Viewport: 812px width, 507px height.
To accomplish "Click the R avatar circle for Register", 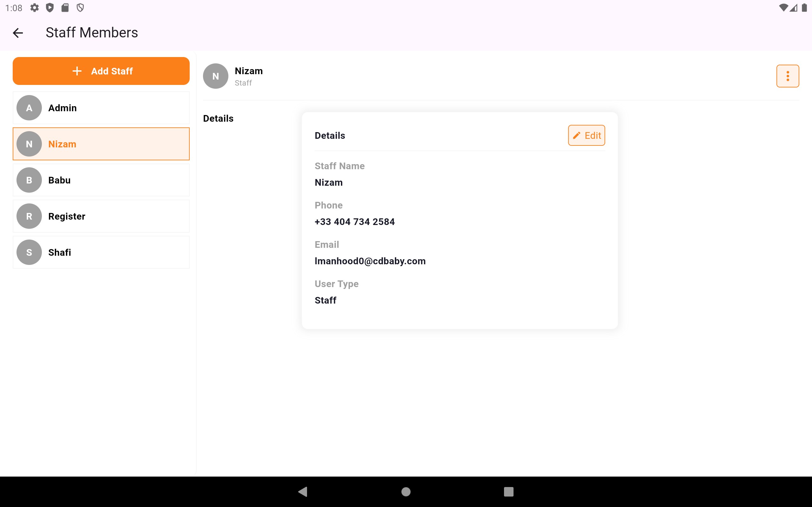I will (29, 216).
